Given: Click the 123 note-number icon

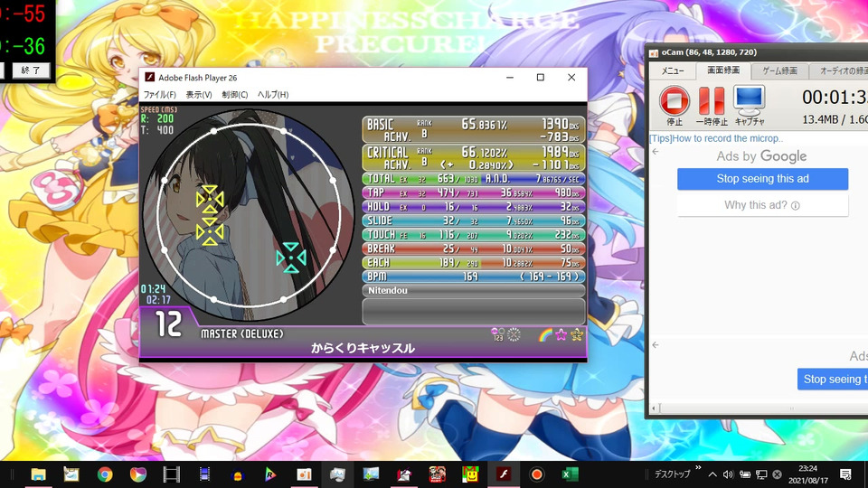Looking at the screenshot, I should (497, 334).
